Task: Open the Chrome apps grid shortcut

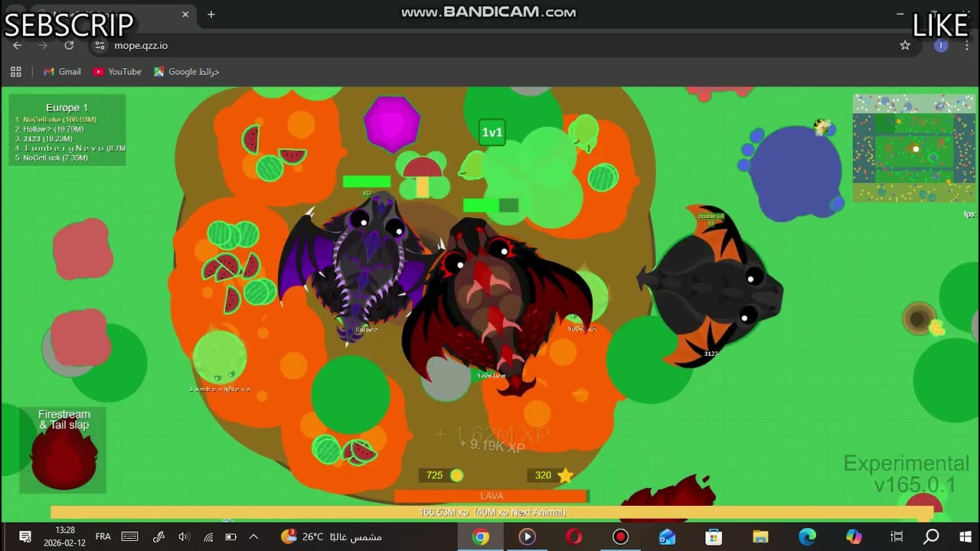Action: pos(15,72)
